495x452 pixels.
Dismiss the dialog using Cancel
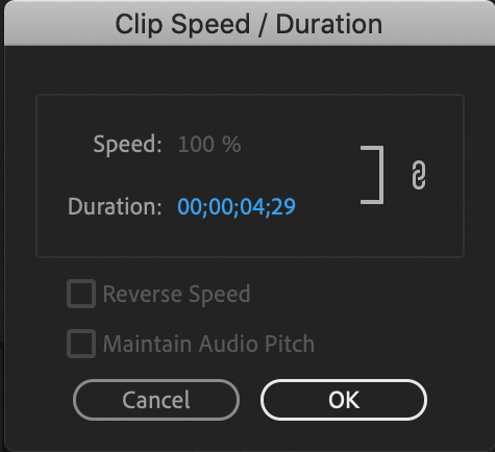tap(156, 400)
